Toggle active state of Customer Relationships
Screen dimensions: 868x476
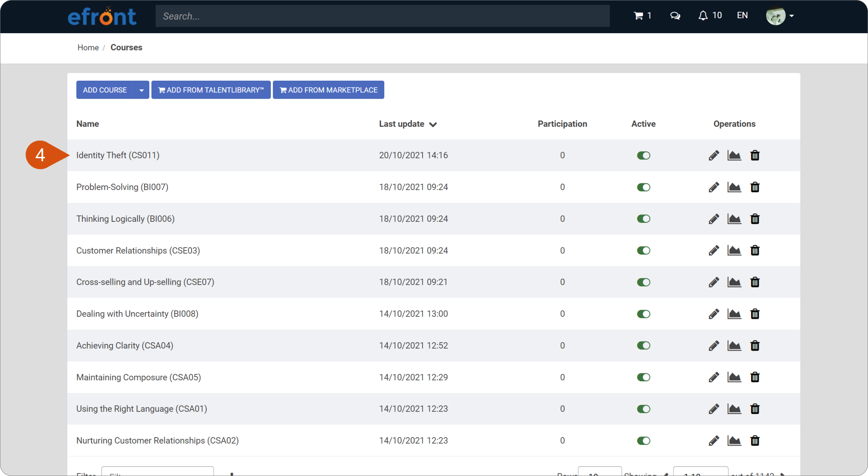click(644, 250)
